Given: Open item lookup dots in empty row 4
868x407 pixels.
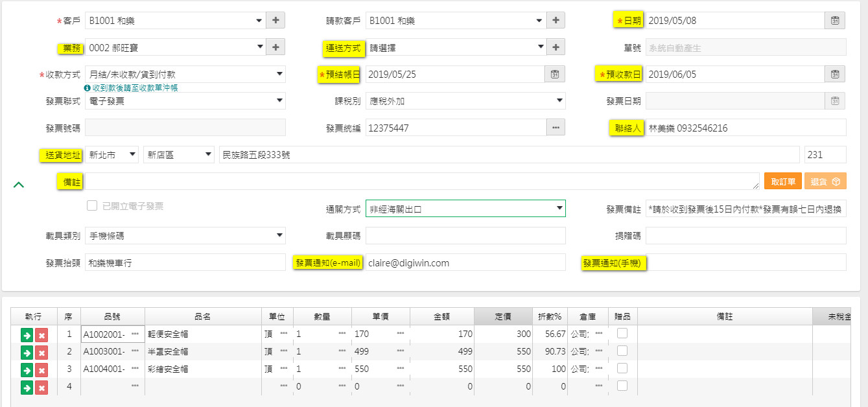Looking at the screenshot, I should pyautogui.click(x=135, y=386).
